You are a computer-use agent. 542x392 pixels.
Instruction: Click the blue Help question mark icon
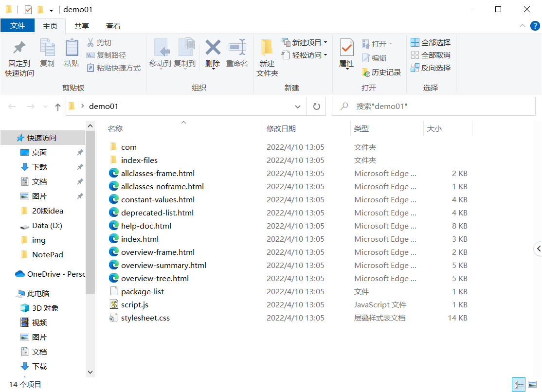(x=535, y=26)
